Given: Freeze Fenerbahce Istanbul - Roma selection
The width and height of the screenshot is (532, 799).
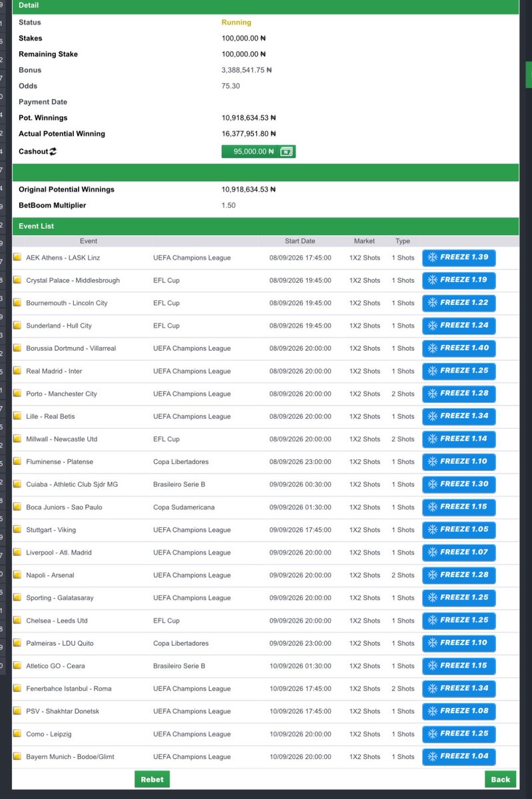Looking at the screenshot, I should coord(459,688).
